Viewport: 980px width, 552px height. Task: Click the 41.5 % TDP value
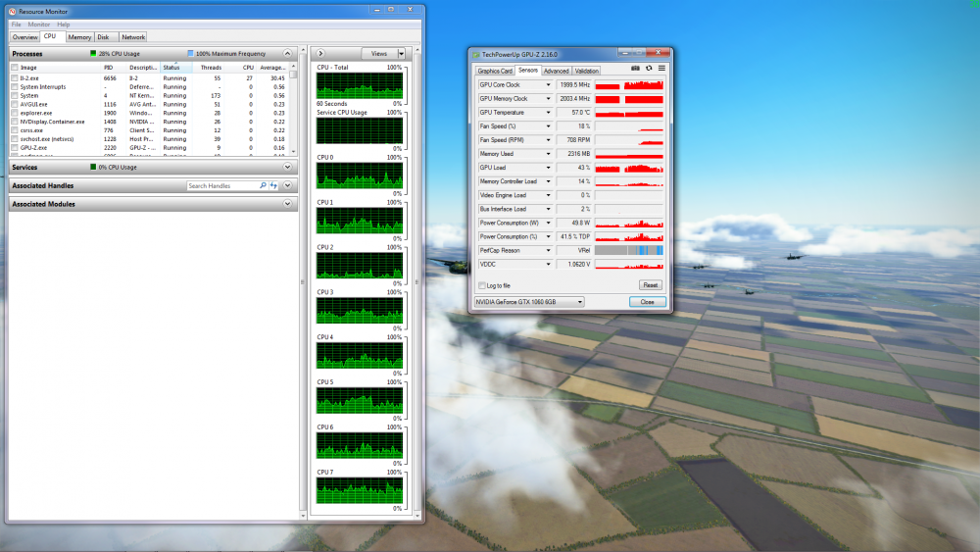click(573, 237)
